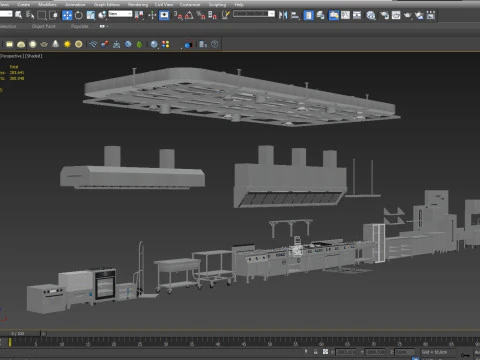Open the Create menu

point(23,5)
